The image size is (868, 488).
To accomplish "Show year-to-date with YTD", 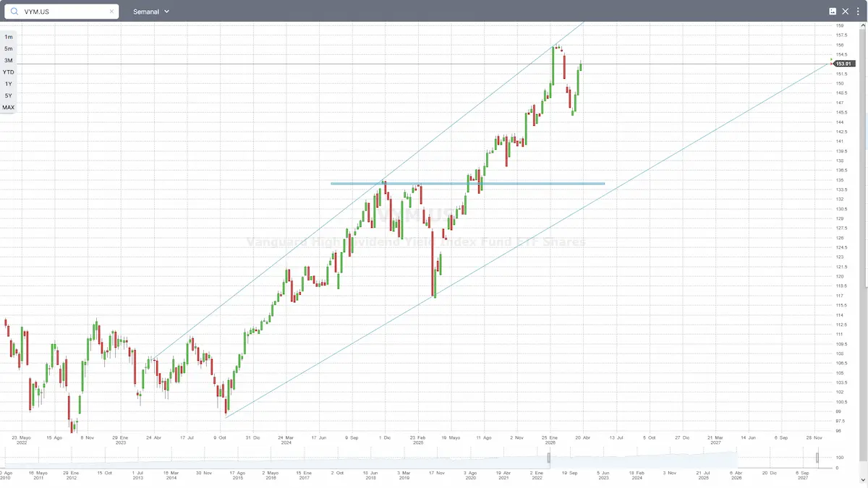I will pyautogui.click(x=9, y=72).
